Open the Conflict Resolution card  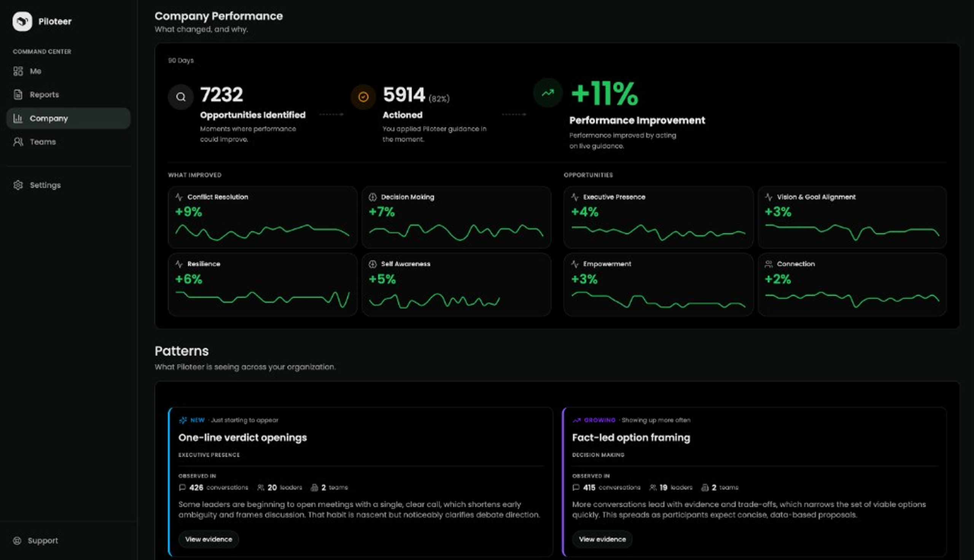(263, 217)
